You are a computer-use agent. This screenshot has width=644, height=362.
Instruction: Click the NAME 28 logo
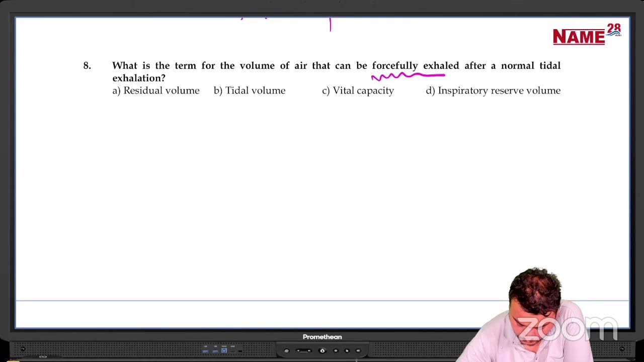[x=587, y=35]
